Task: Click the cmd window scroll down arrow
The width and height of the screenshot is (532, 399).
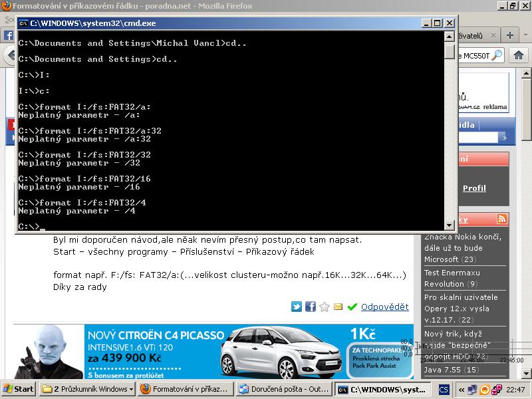Action: pyautogui.click(x=450, y=225)
